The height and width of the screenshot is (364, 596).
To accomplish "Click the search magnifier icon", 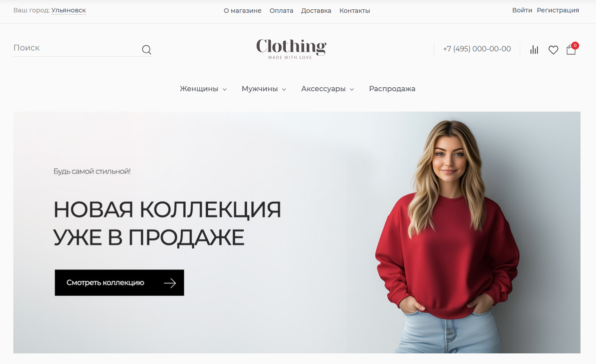I will [147, 50].
